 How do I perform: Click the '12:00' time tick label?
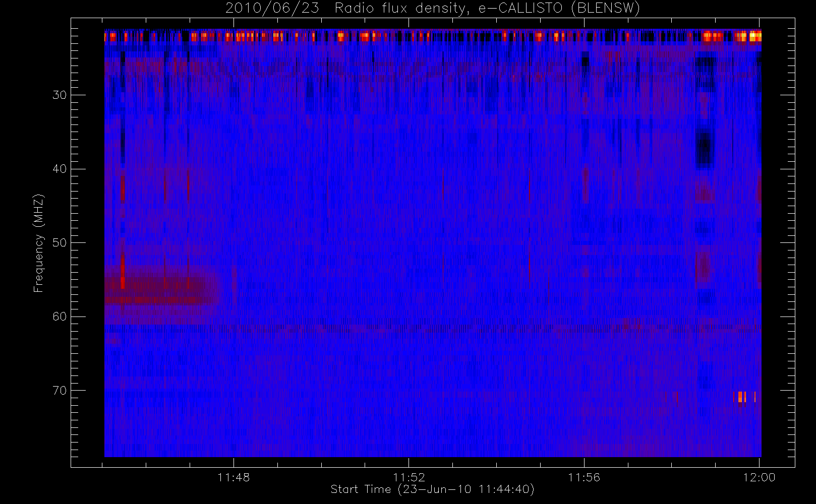pyautogui.click(x=759, y=477)
